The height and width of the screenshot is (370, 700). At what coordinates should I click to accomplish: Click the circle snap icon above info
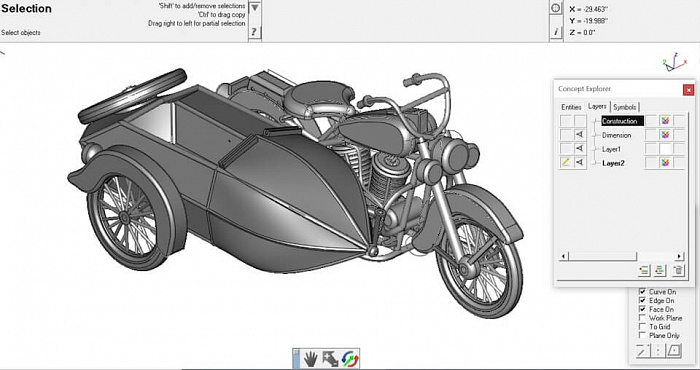pyautogui.click(x=556, y=8)
